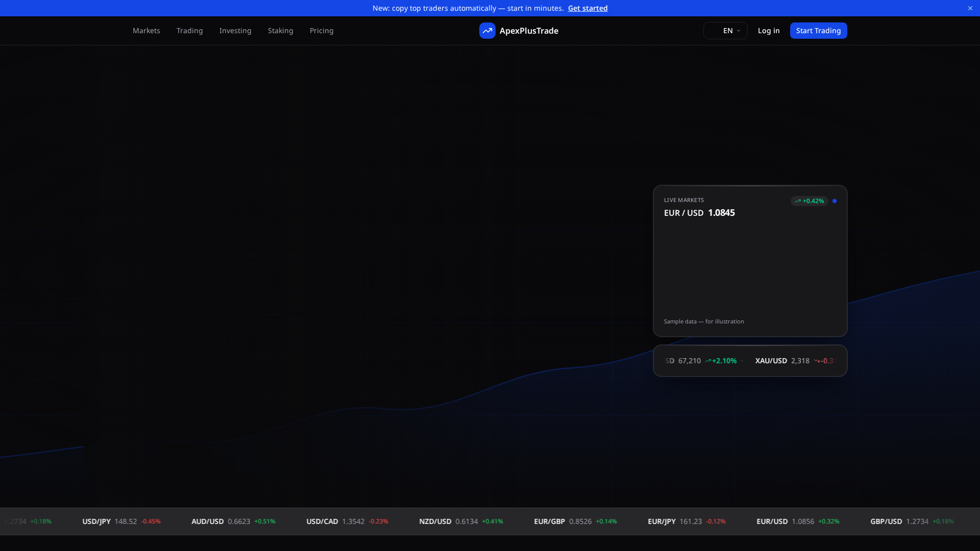Click the 0.6134 NZD/USD rate
980x551 pixels.
(x=467, y=521)
